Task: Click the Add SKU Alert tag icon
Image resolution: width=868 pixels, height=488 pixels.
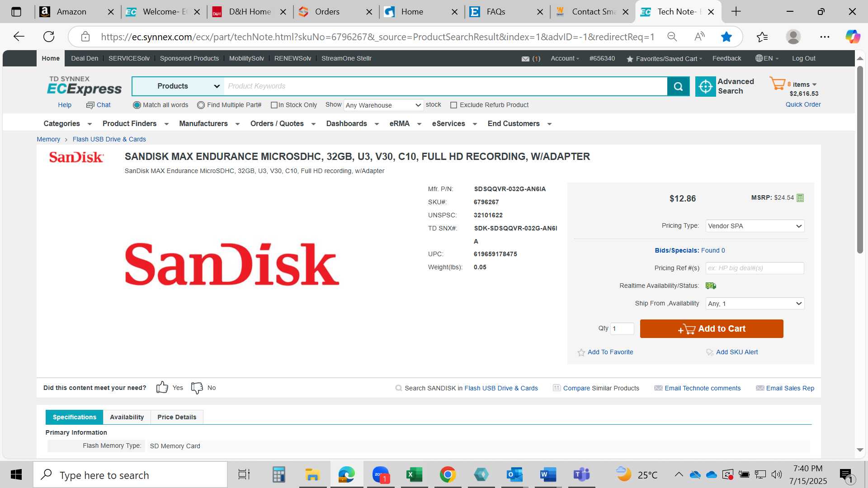Action: (710, 352)
